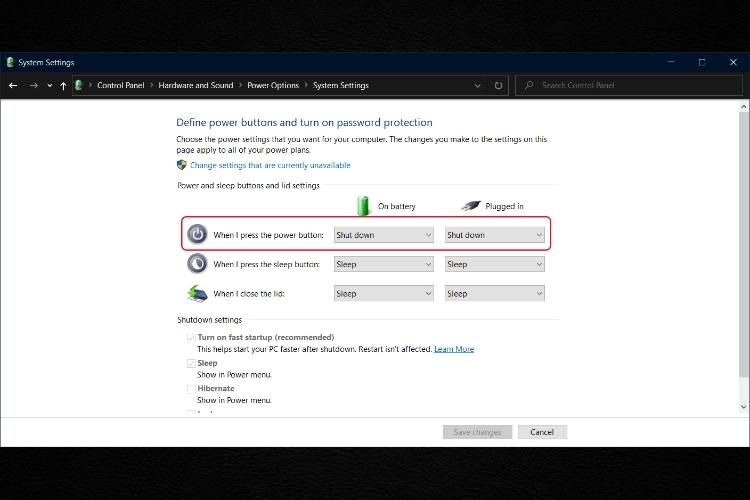Open recent locations chevron next to forward arrow
The width and height of the screenshot is (750, 500).
(x=50, y=86)
